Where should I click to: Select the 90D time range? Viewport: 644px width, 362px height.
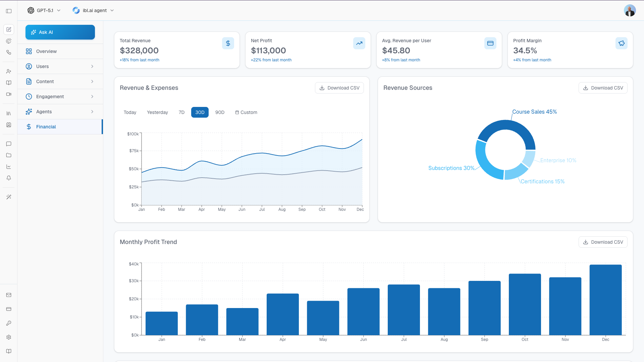(x=220, y=112)
